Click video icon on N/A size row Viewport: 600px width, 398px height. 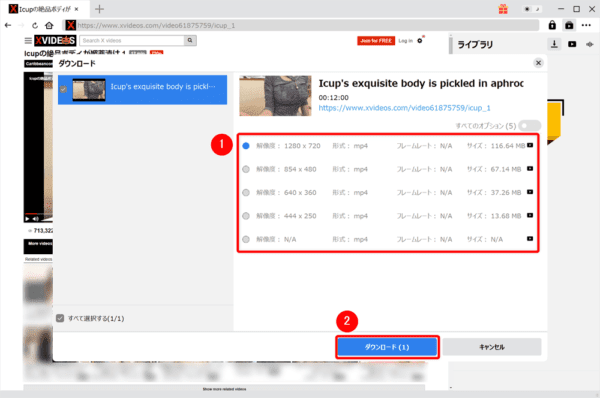[530, 238]
